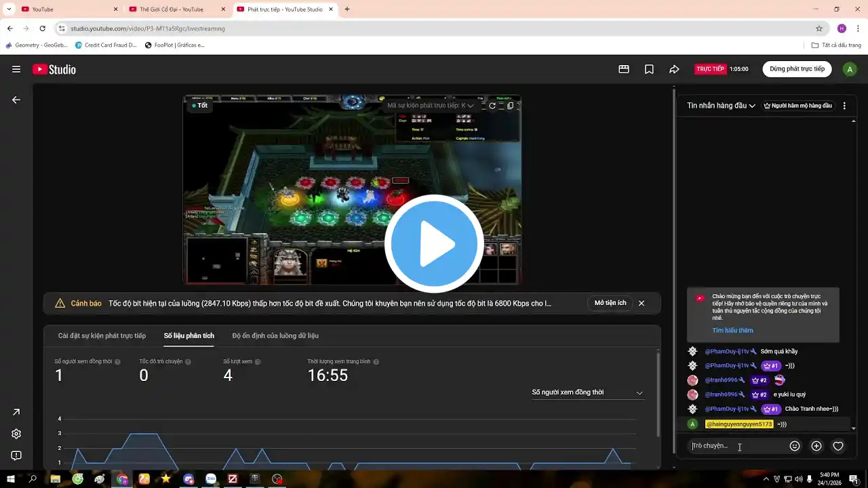Image resolution: width=868 pixels, height=488 pixels.
Task: Send feedback via the sidebar exclamation icon
Action: coord(16,455)
